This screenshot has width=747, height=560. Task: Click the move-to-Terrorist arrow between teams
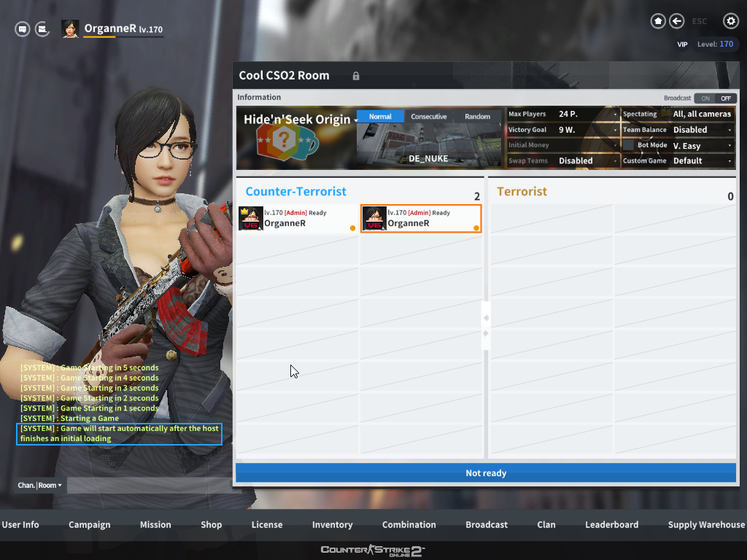pyautogui.click(x=486, y=333)
